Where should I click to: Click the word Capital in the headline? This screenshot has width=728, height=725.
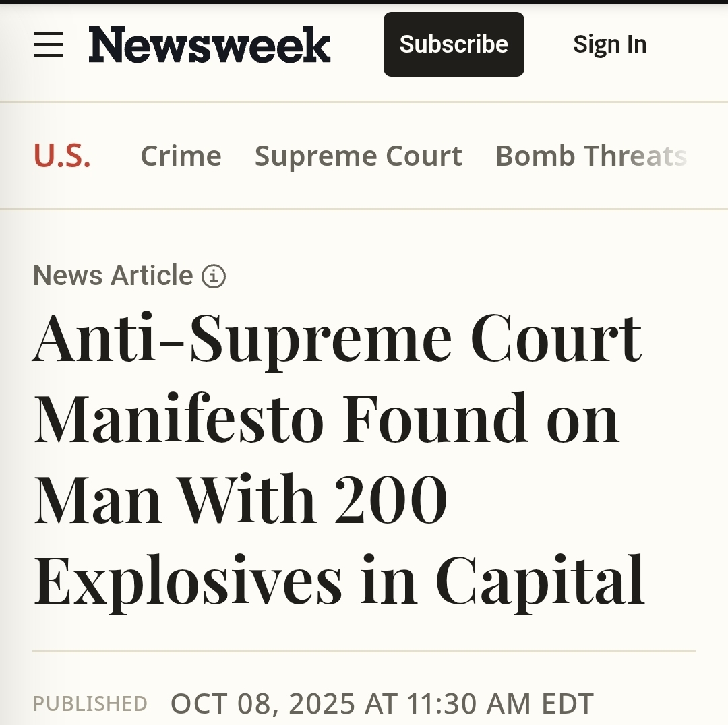(541, 579)
